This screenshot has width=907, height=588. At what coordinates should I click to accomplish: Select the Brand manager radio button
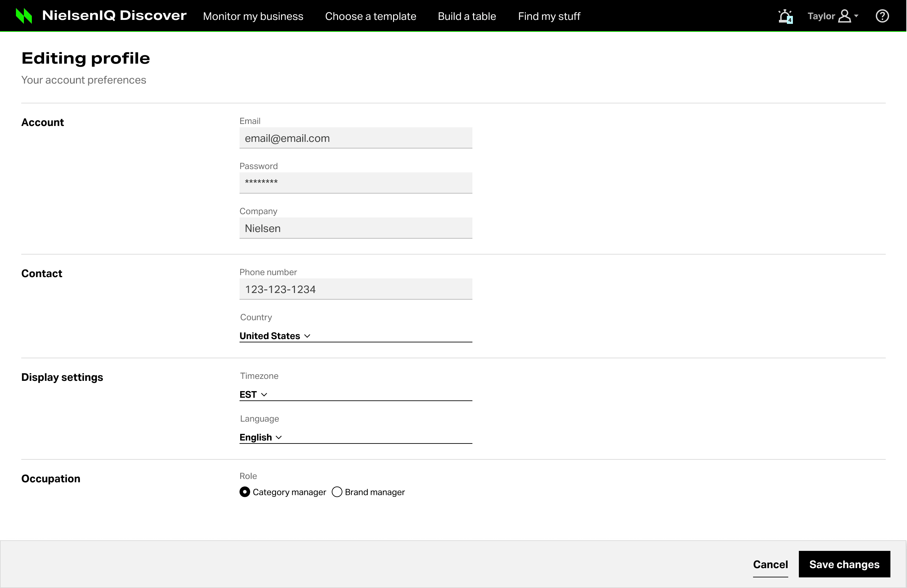tap(337, 492)
